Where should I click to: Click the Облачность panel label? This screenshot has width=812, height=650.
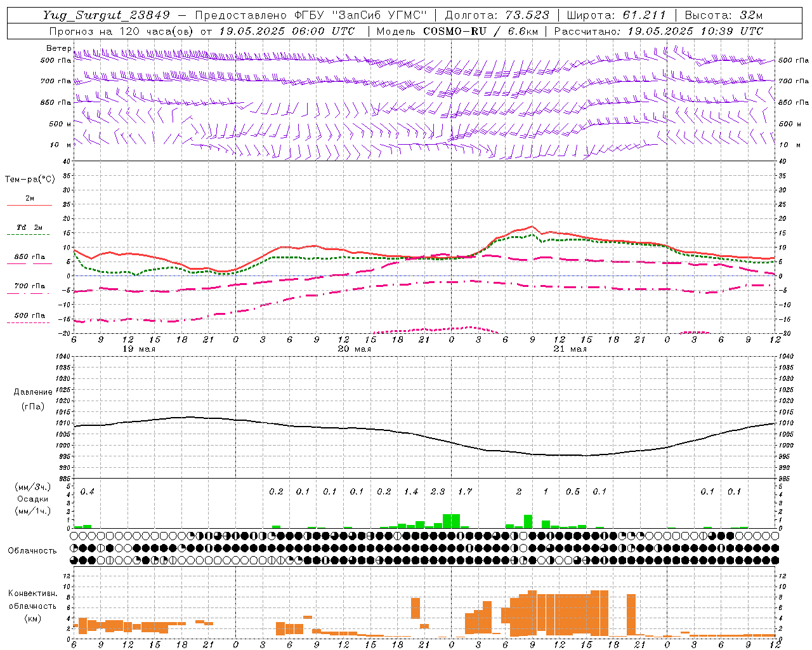pos(32,550)
